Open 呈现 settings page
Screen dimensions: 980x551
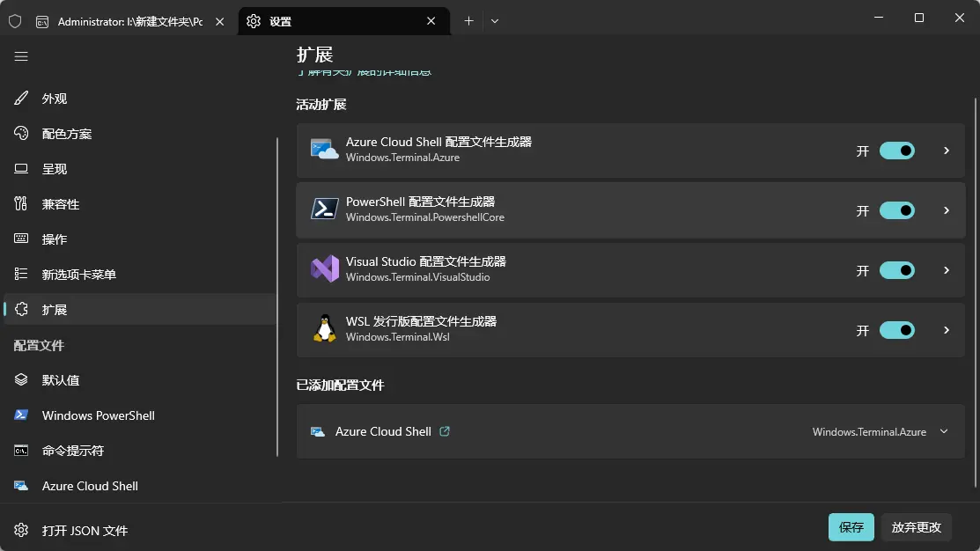(140, 169)
